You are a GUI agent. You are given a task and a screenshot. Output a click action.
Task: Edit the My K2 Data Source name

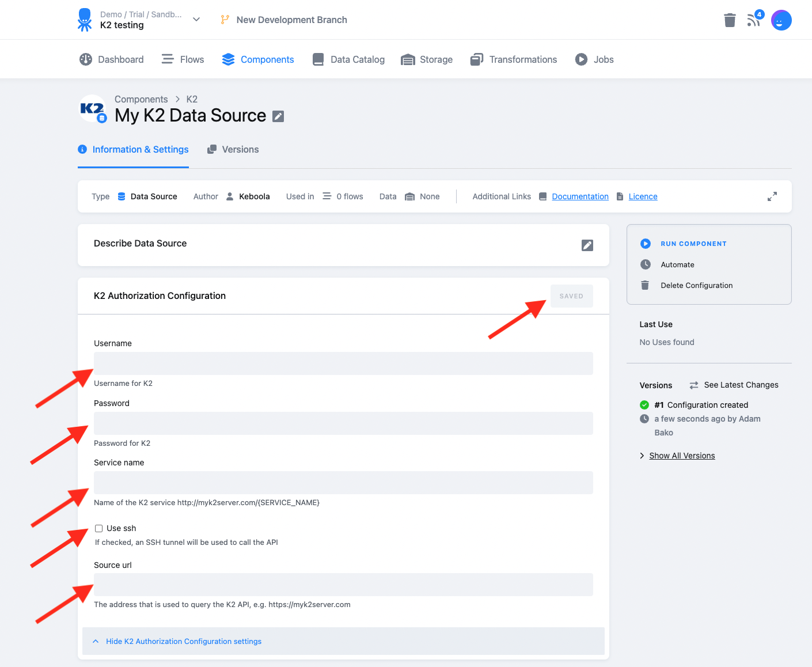278,116
